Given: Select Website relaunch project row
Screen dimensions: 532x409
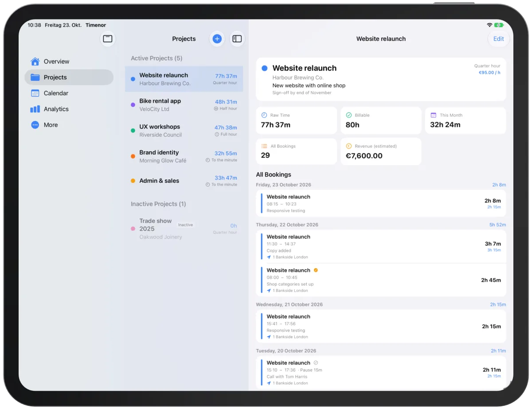Looking at the screenshot, I should pyautogui.click(x=184, y=79).
